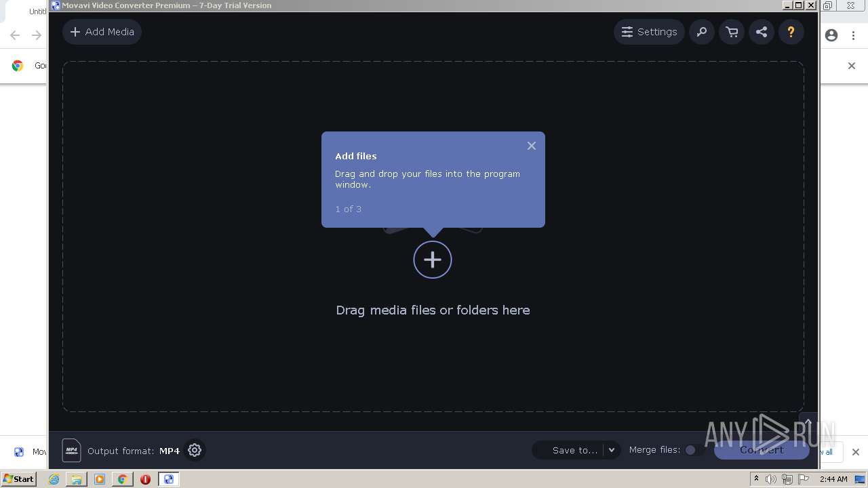Viewport: 868px width, 488px height.
Task: Click Chrome forward arrow button
Action: click(37, 35)
